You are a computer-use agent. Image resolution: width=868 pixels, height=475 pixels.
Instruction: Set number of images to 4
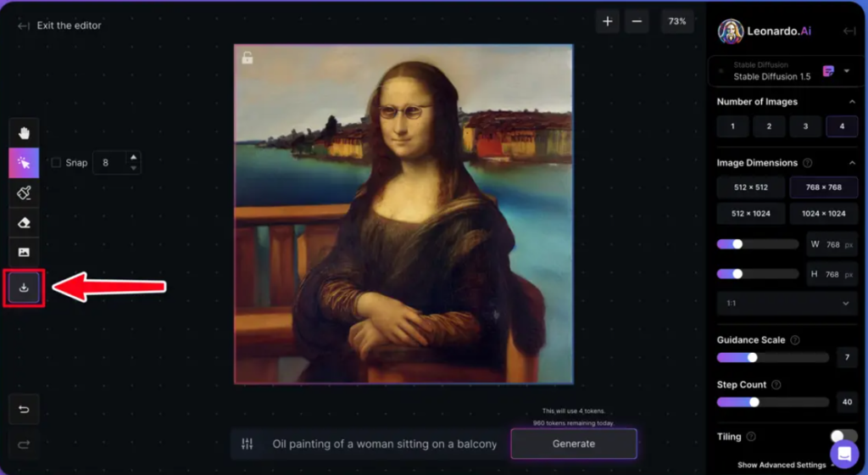point(842,126)
